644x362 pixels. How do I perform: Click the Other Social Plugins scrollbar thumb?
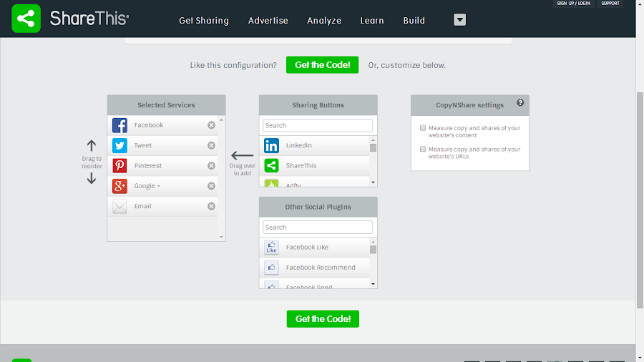click(x=373, y=250)
